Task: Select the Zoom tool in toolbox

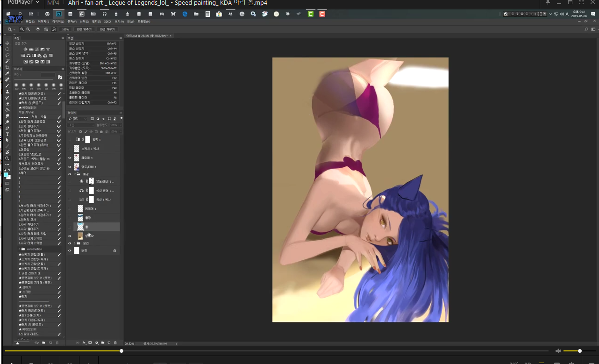Action: tap(7, 158)
